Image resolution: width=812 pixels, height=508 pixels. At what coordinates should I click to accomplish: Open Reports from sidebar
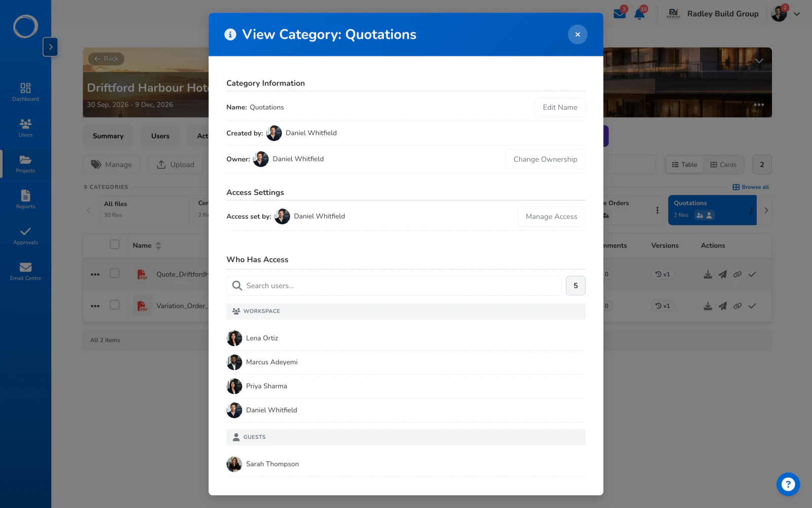click(25, 200)
